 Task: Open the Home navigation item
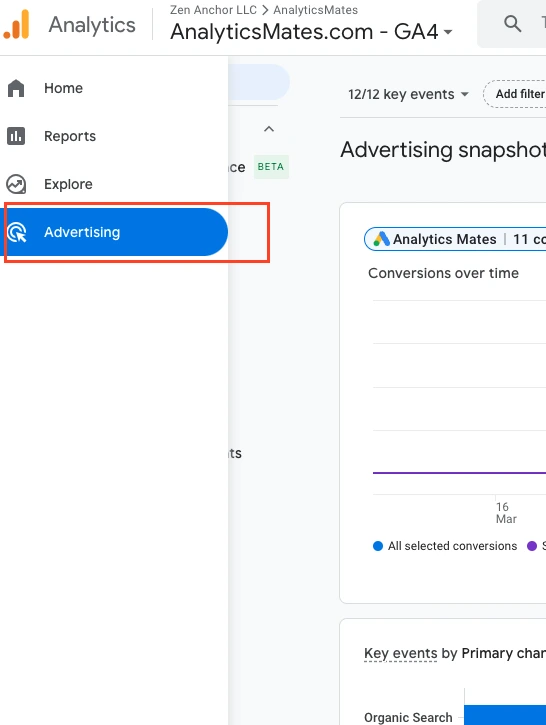[114, 88]
